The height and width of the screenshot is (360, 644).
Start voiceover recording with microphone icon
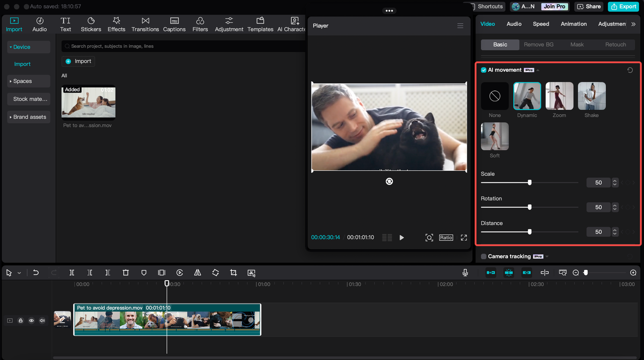click(465, 273)
